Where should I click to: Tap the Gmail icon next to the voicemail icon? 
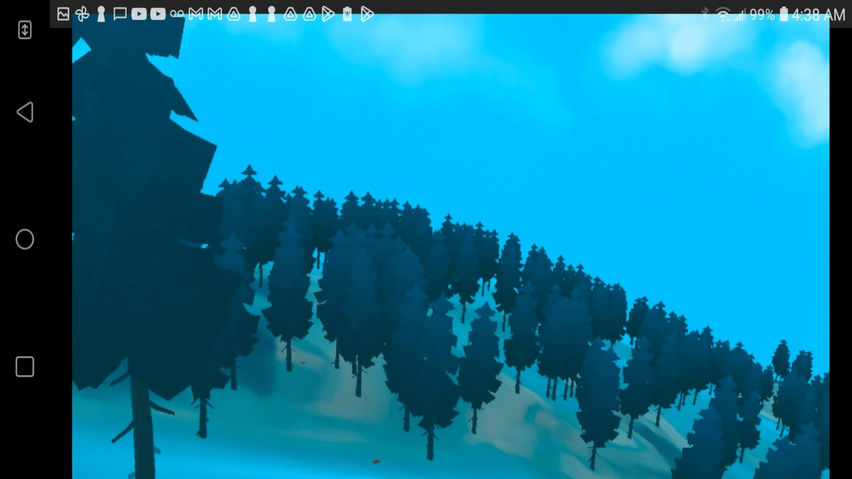coord(196,14)
